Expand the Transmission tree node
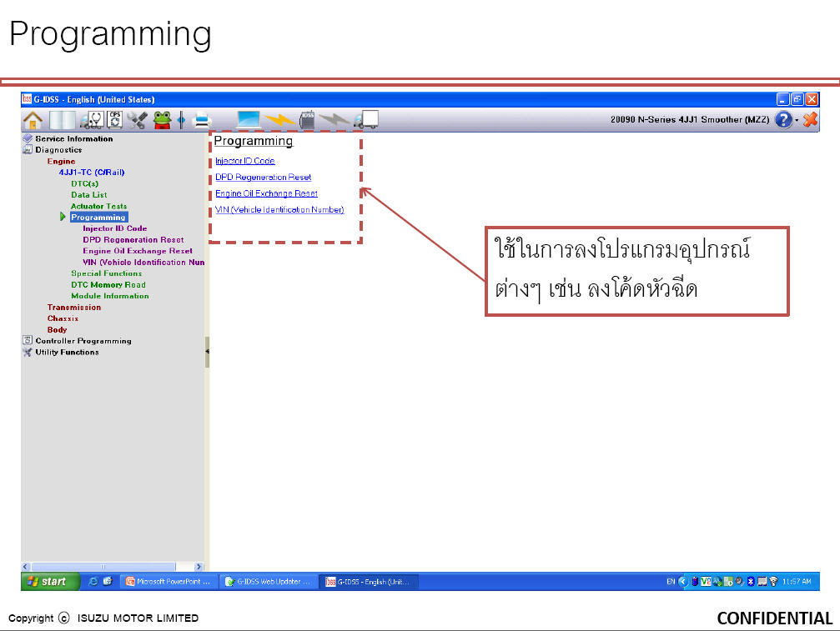The height and width of the screenshot is (631, 840). (x=74, y=308)
